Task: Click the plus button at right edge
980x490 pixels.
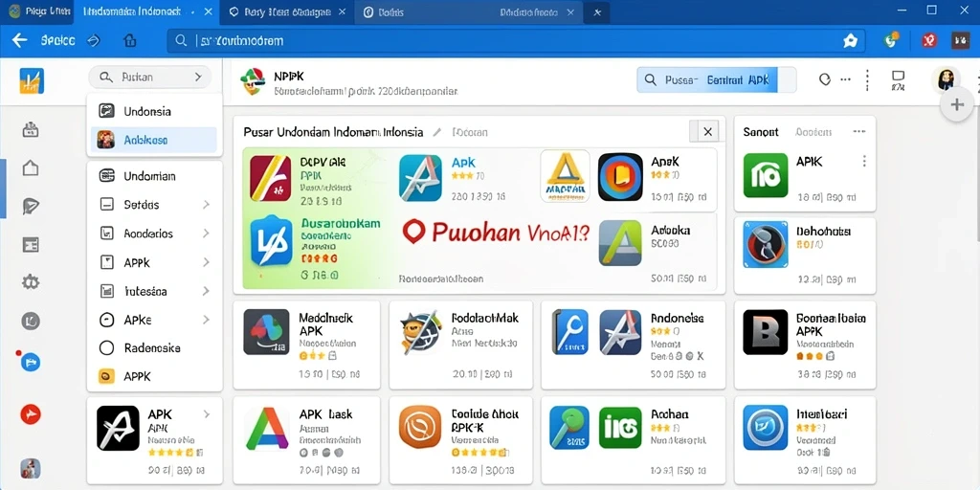Action: (957, 104)
